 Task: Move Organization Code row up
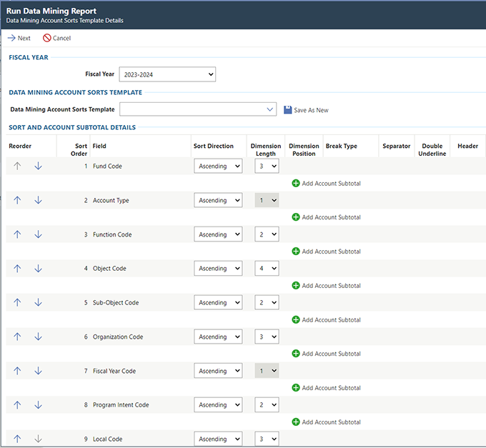pyautogui.click(x=18, y=337)
